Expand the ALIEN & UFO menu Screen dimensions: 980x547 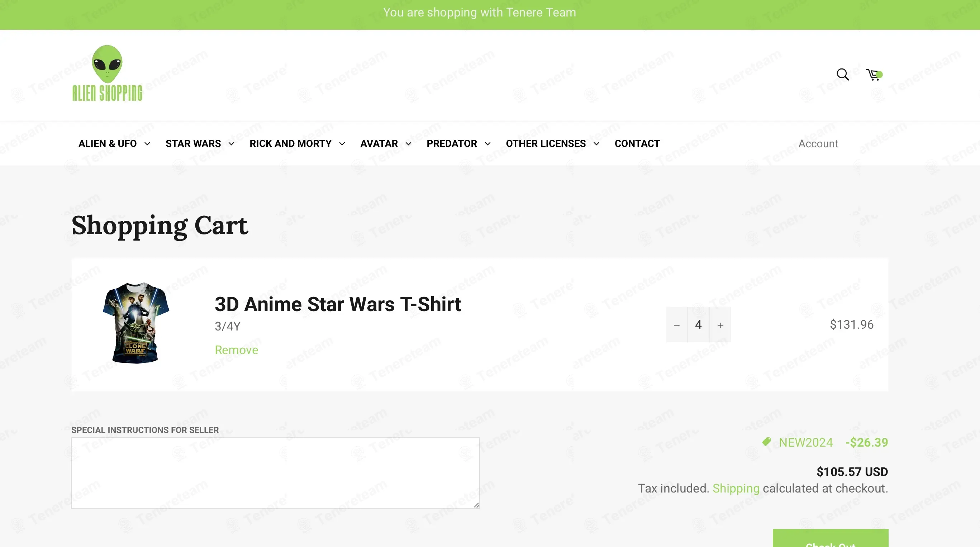pos(114,143)
